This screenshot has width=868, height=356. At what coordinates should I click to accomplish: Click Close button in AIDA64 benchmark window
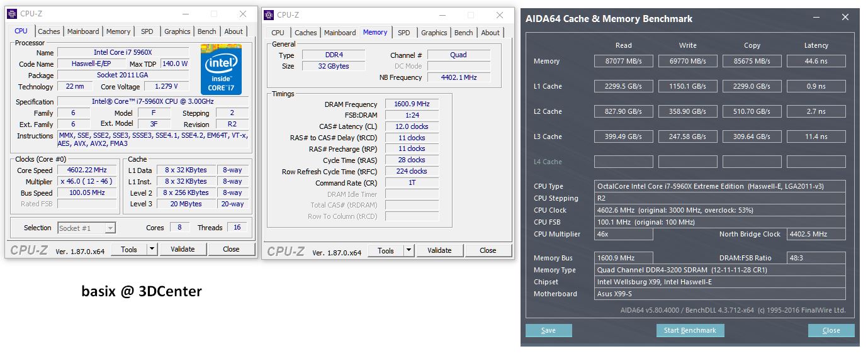click(831, 330)
